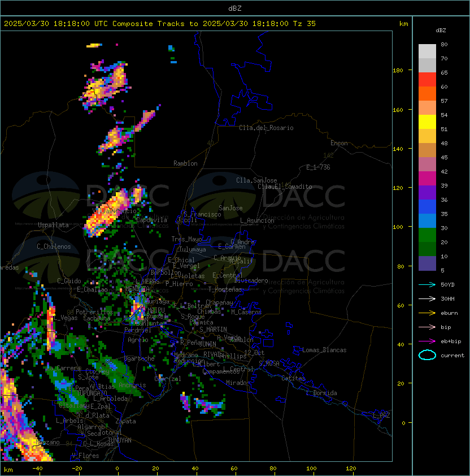
Task: Click the '12_Oct' map label
Action: 254,353
